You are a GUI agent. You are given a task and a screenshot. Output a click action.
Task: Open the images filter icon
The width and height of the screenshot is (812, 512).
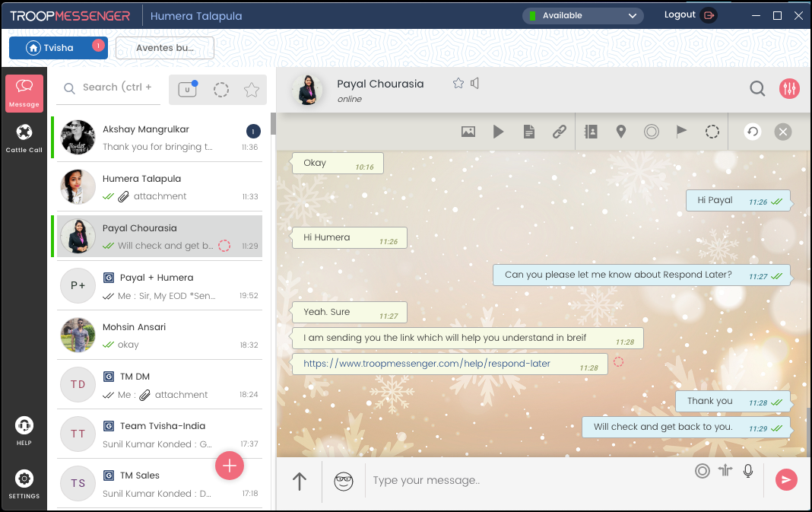tap(468, 132)
